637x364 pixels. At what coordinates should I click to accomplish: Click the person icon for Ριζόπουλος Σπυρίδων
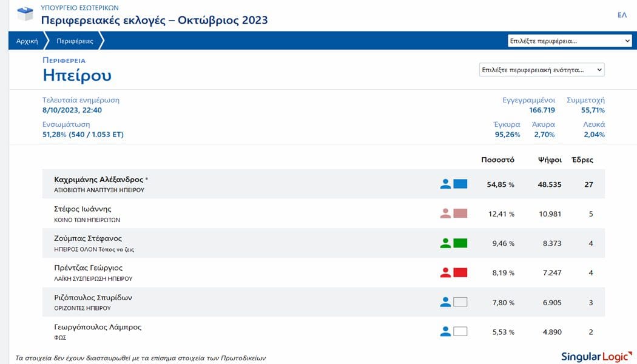445,302
